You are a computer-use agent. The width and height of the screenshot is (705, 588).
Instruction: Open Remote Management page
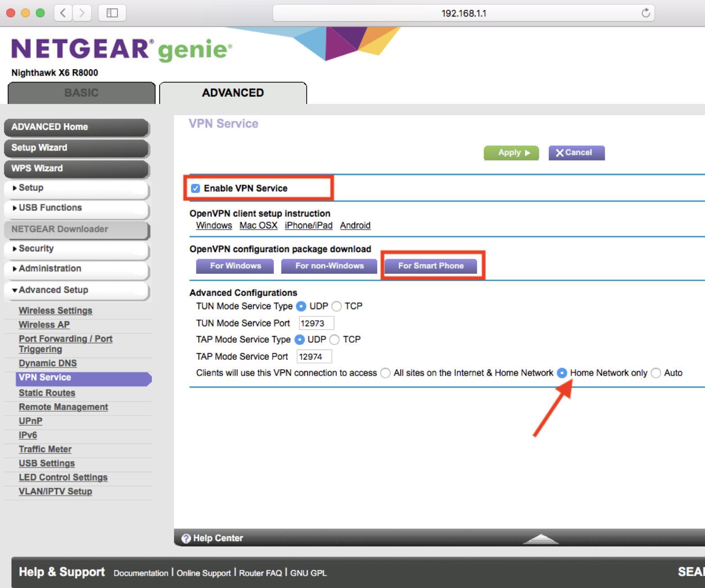[63, 407]
